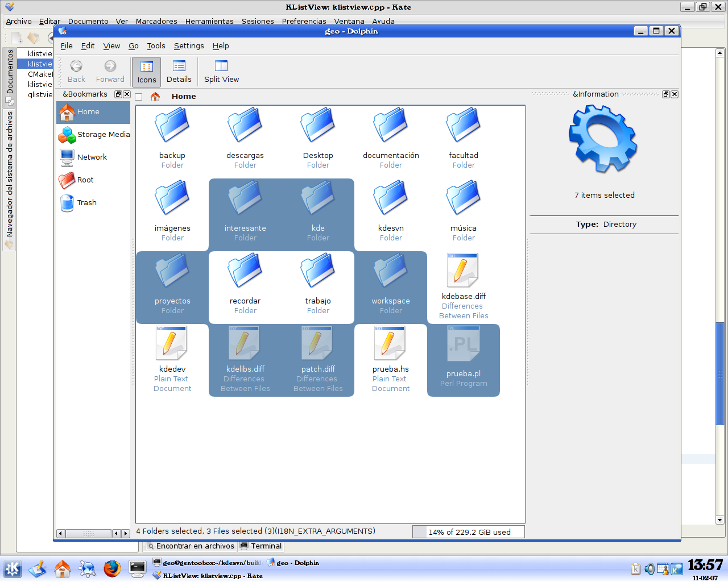Open Root bookmark
This screenshot has width=728, height=582.
(93, 180)
